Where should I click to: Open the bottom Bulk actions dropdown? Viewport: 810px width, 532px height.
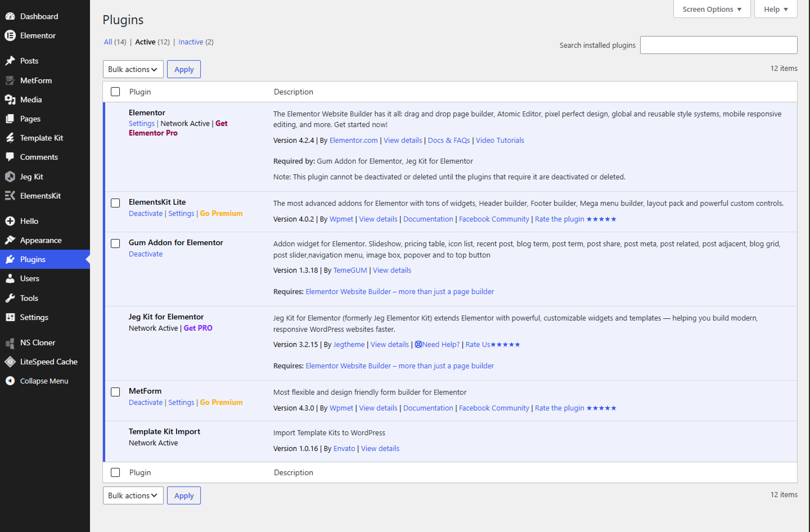[133, 496]
